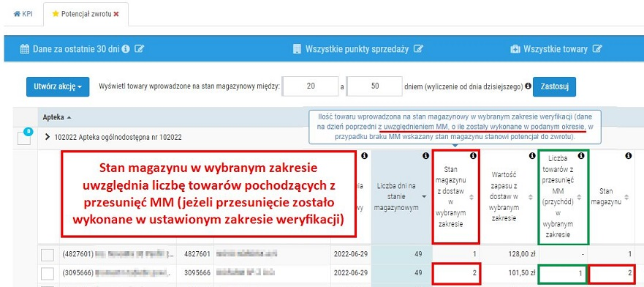The width and height of the screenshot is (644, 287).
Task: Click the Zastosuj button
Action: (x=554, y=86)
